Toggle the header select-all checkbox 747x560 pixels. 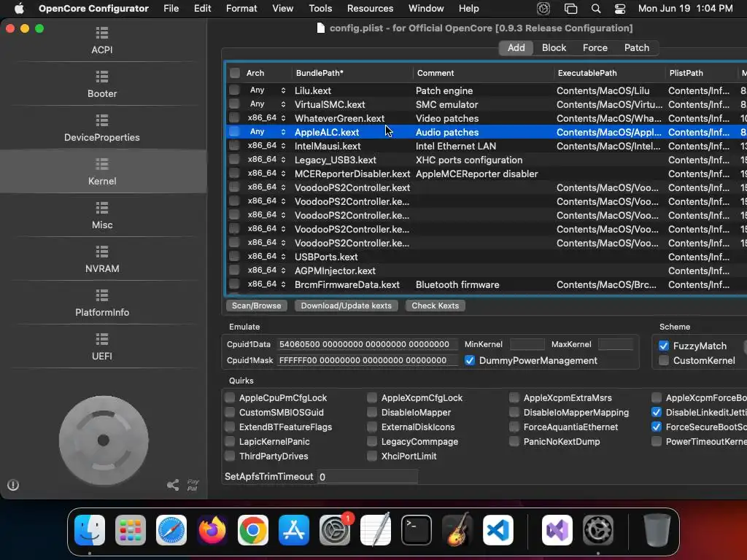(x=235, y=73)
